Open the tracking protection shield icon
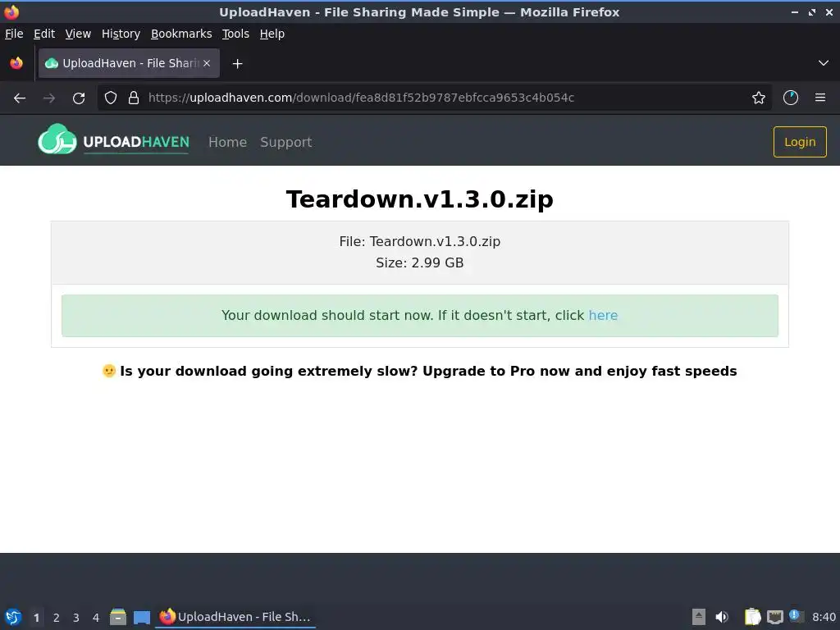The width and height of the screenshot is (840, 630). (x=111, y=98)
